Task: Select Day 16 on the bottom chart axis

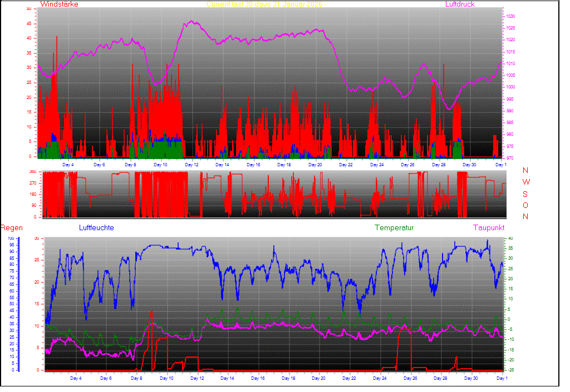Action: (x=258, y=378)
